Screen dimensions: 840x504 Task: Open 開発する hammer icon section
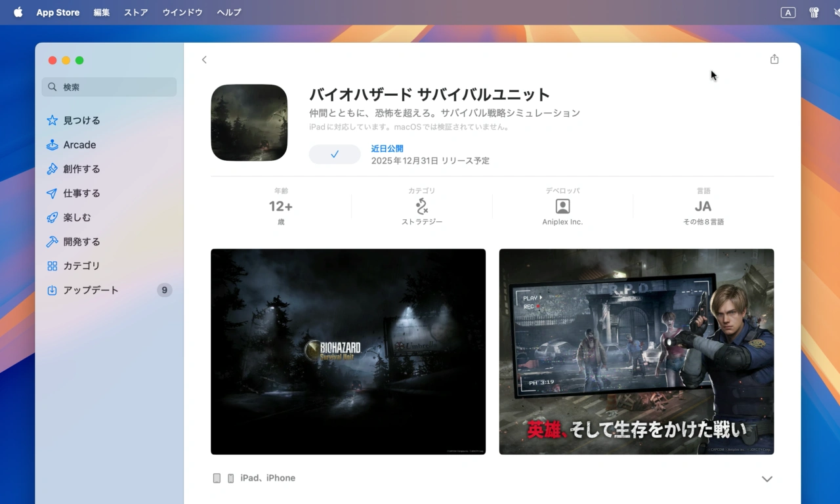[x=52, y=242]
